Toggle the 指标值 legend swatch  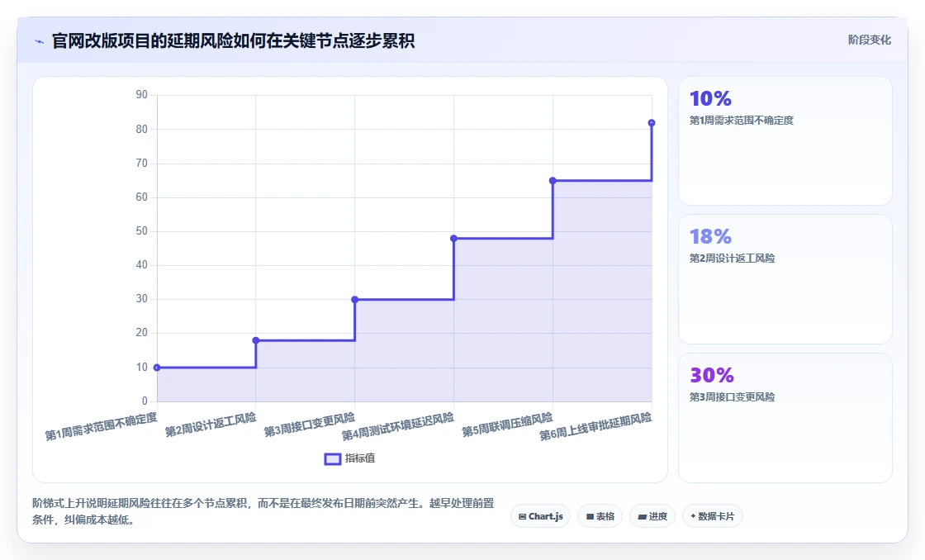pos(333,459)
